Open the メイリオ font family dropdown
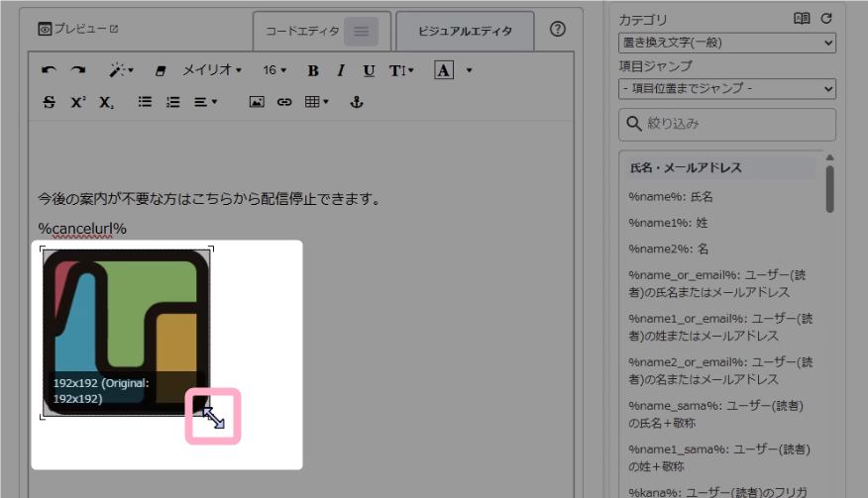868x498 pixels. click(x=212, y=70)
